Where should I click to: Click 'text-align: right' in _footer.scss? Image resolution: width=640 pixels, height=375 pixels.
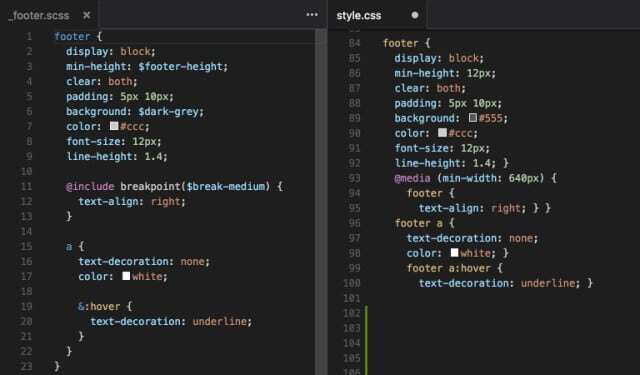click(x=129, y=202)
